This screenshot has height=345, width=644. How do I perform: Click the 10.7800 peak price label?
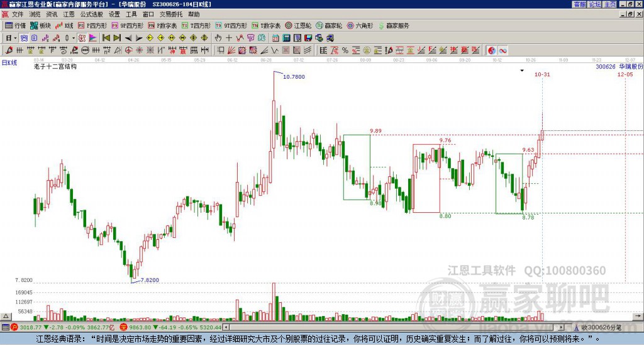point(294,76)
